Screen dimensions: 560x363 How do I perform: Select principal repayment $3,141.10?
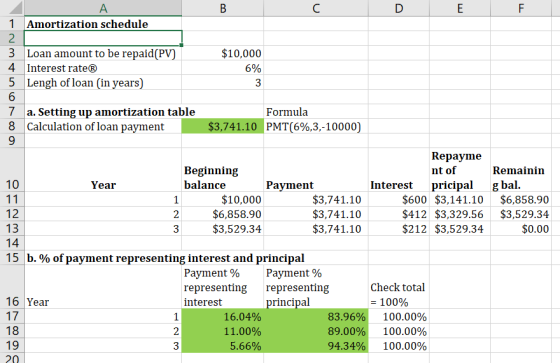tap(460, 199)
